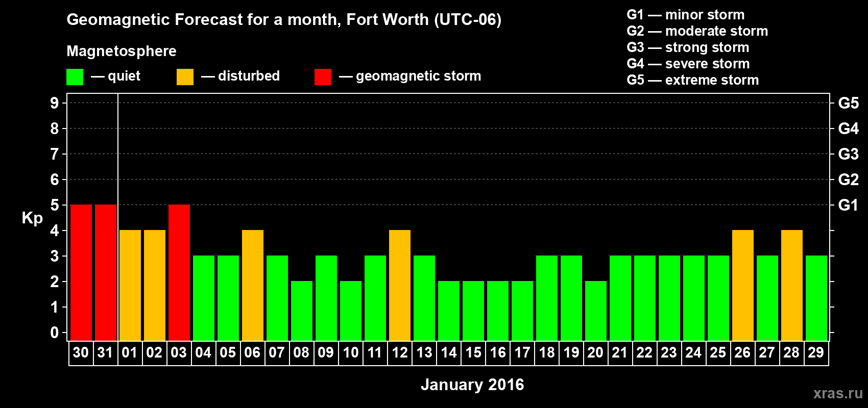Click the '— disturbed' legend label
Image resolution: width=868 pixels, height=408 pixels.
click(240, 76)
